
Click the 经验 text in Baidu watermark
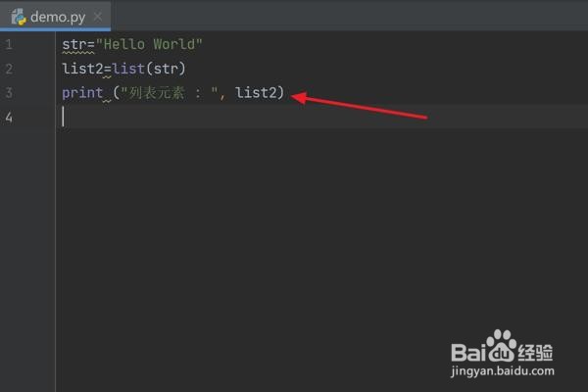tap(535, 352)
